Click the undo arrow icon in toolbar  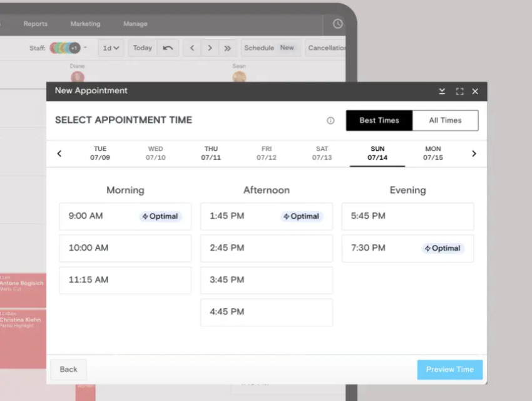point(168,48)
